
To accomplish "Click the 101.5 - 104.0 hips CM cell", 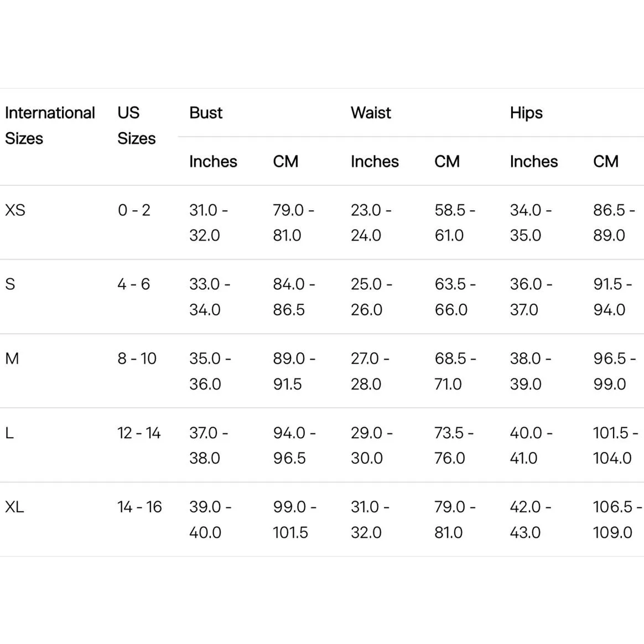I will point(615,445).
